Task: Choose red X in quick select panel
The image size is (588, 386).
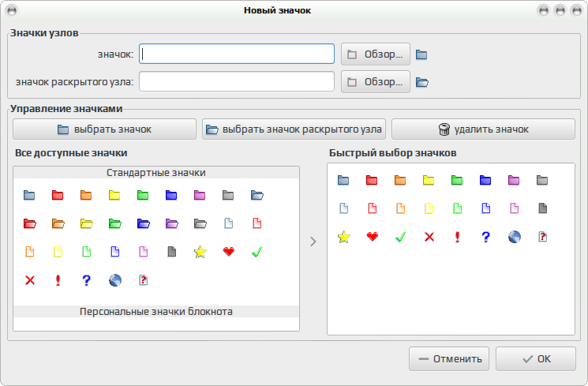Action: click(429, 237)
